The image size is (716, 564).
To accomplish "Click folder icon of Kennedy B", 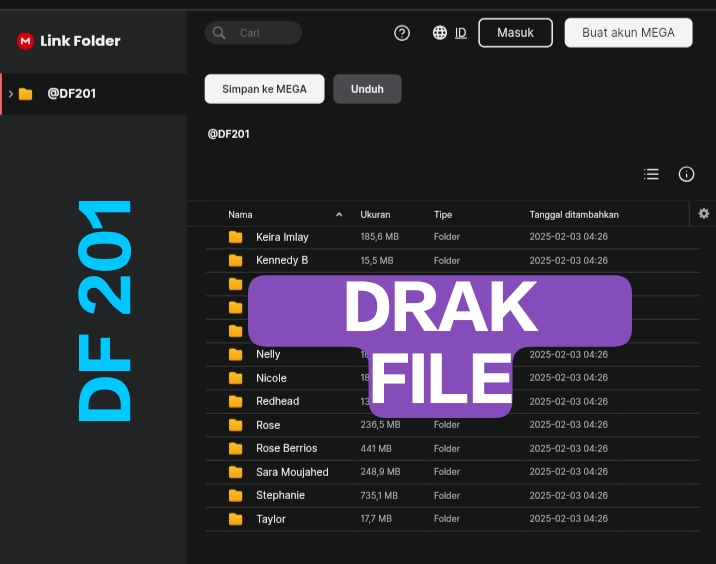I will (x=236, y=260).
